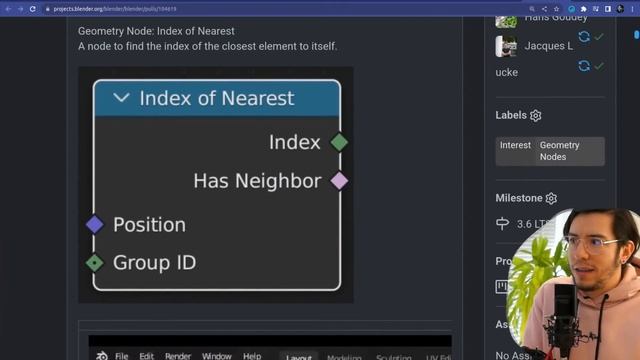Viewport: 640px width, 360px height.
Task: Open File menu in embedded Blender screenshot
Action: 122,356
